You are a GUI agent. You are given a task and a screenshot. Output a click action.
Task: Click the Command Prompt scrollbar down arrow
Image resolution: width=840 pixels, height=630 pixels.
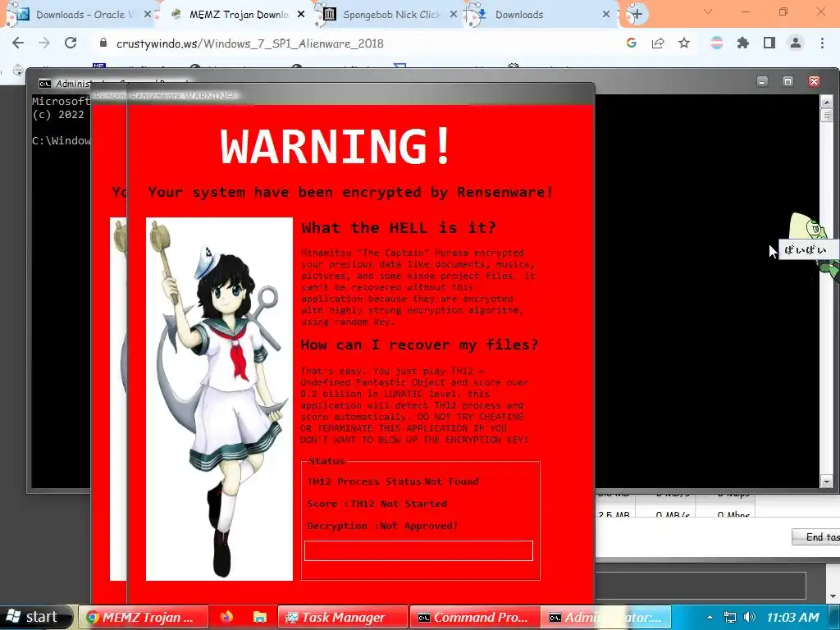827,482
